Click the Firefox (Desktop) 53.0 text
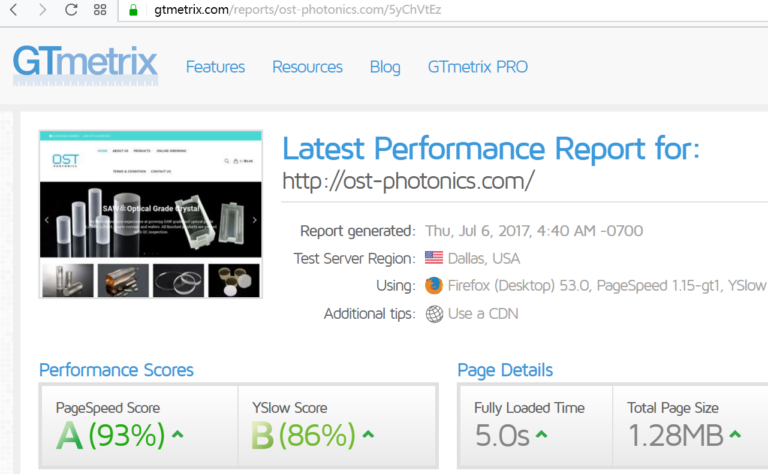 [519, 285]
